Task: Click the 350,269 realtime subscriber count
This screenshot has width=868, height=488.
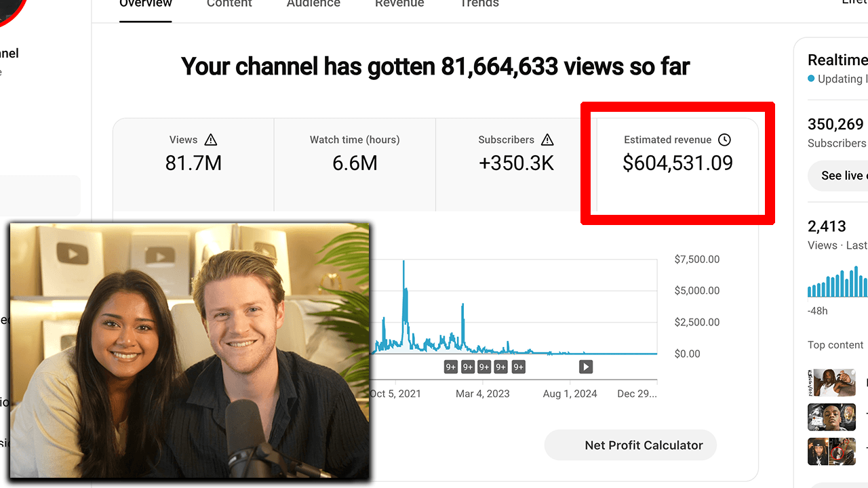Action: (835, 124)
